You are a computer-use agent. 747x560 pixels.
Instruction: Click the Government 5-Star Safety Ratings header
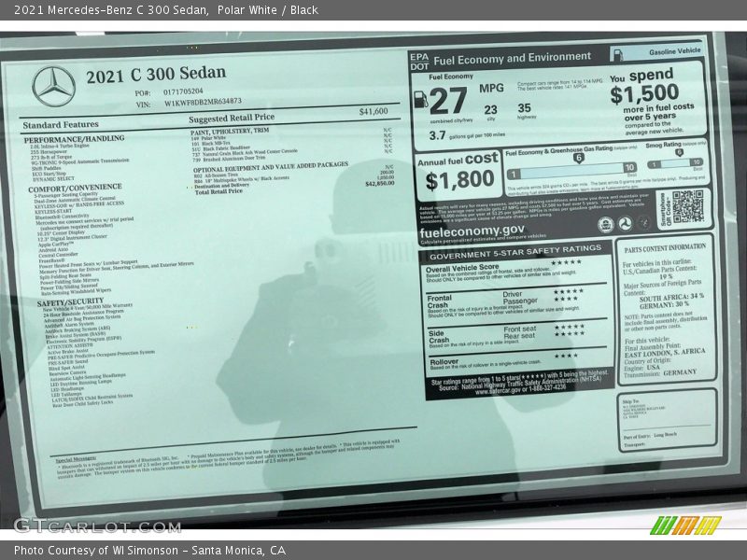pyautogui.click(x=516, y=249)
